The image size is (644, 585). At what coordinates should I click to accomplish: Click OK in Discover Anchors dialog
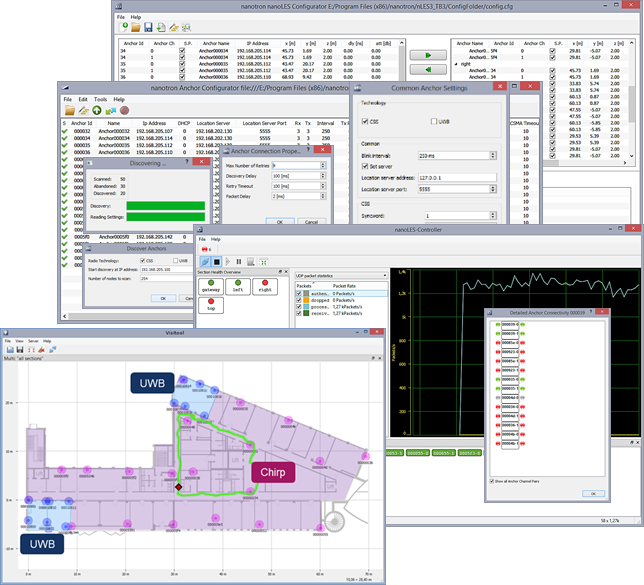[163, 299]
